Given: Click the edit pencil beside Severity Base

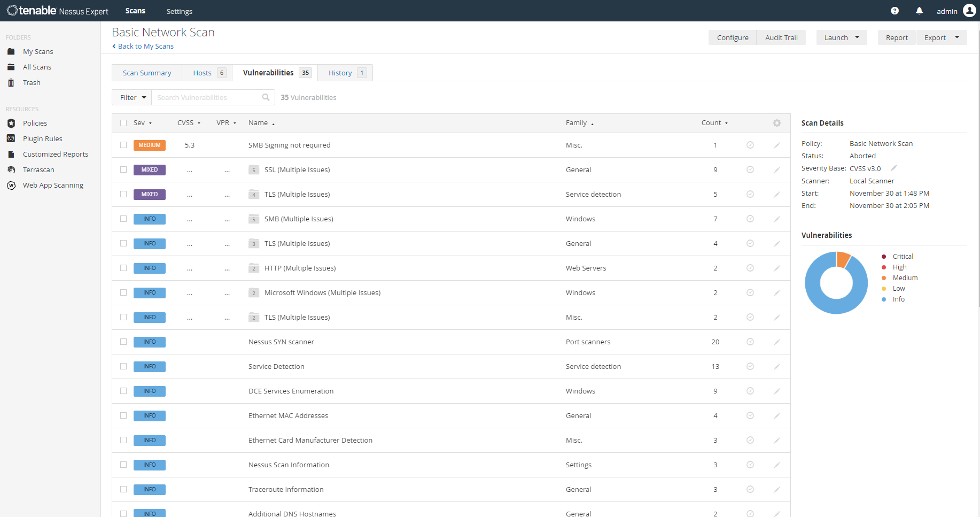Looking at the screenshot, I should pyautogui.click(x=893, y=168).
